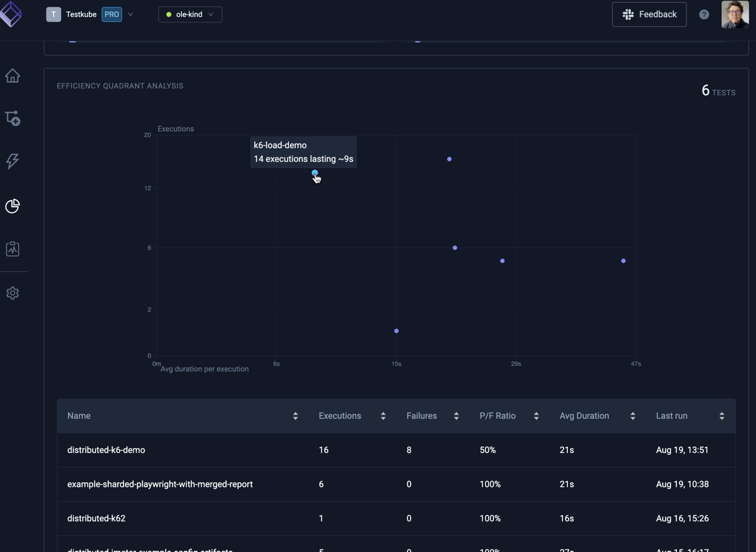The width and height of the screenshot is (756, 552).
Task: Open triggers via the lightning bolt icon
Action: pyautogui.click(x=12, y=161)
